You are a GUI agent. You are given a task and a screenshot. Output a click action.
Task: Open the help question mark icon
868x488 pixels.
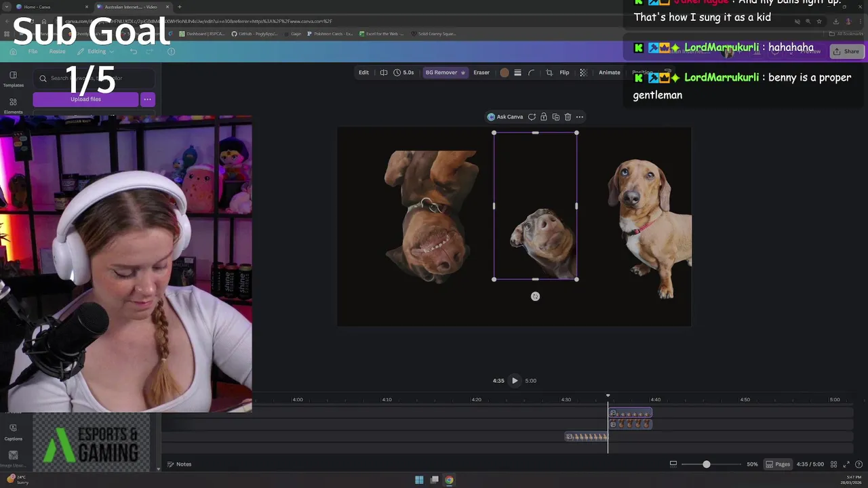point(858,464)
